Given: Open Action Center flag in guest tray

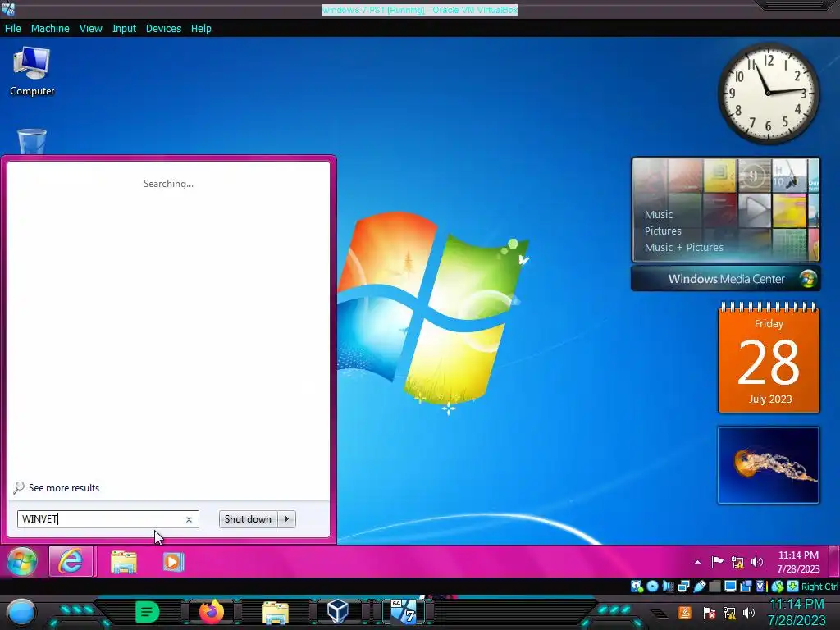Looking at the screenshot, I should click(x=717, y=561).
